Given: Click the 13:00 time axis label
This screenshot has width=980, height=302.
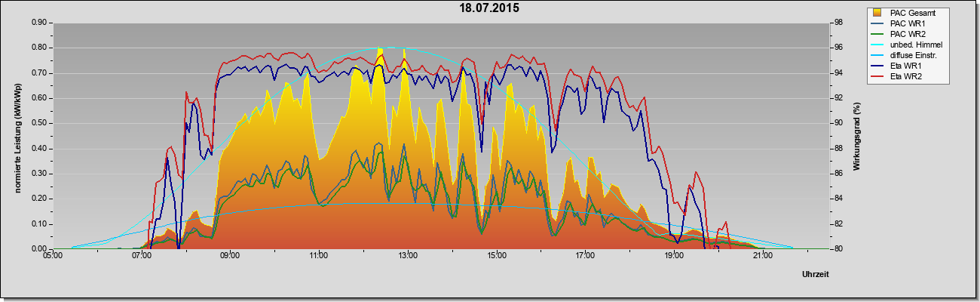Looking at the screenshot, I should pos(408,256).
